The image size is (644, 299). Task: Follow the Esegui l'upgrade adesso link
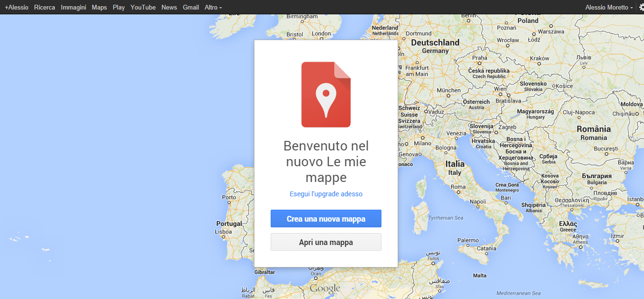(326, 194)
